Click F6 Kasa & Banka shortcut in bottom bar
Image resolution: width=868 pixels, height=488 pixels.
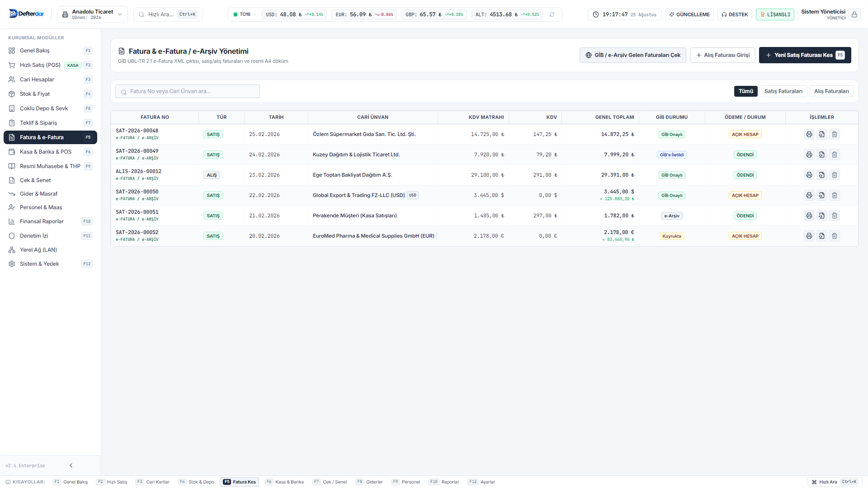[284, 482]
